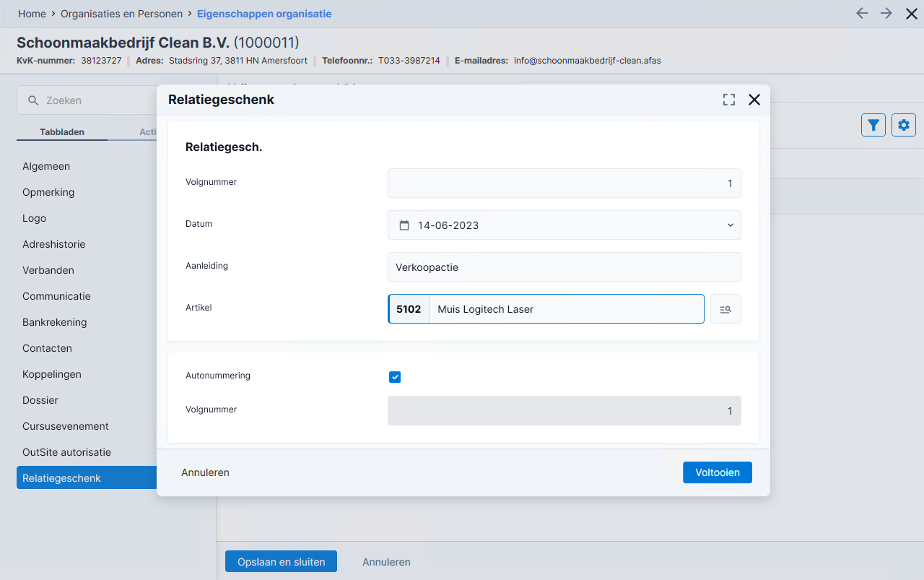This screenshot has height=580, width=924.
Task: Click the Home breadcrumb link
Action: (32, 14)
